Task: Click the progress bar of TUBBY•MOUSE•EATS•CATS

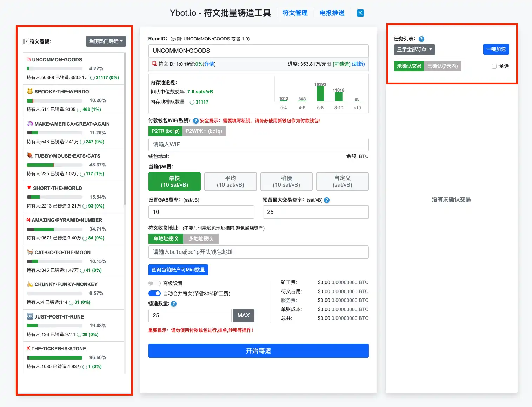Action: point(54,165)
